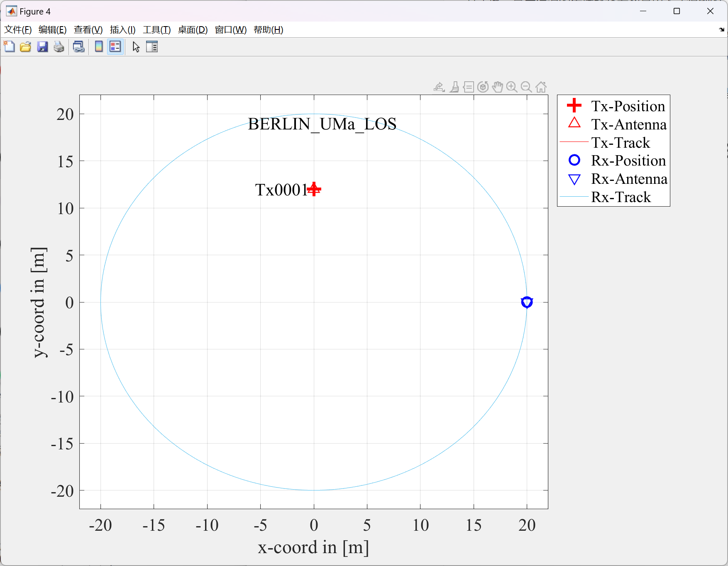
Task: Expand the 查看(V) menu
Action: click(88, 30)
